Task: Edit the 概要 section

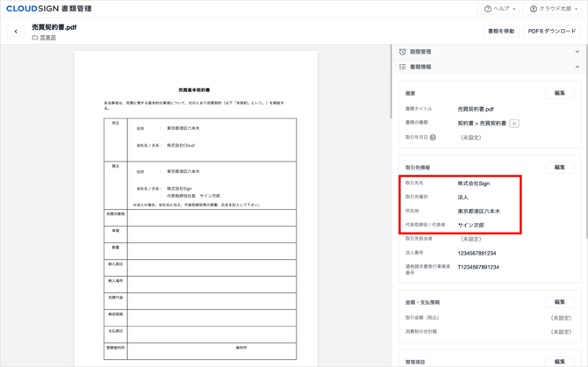Action: pos(560,93)
